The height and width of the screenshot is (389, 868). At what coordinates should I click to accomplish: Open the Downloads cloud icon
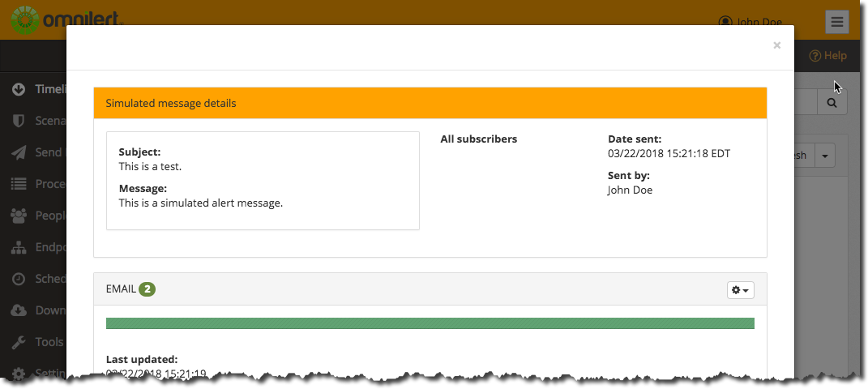coord(19,310)
